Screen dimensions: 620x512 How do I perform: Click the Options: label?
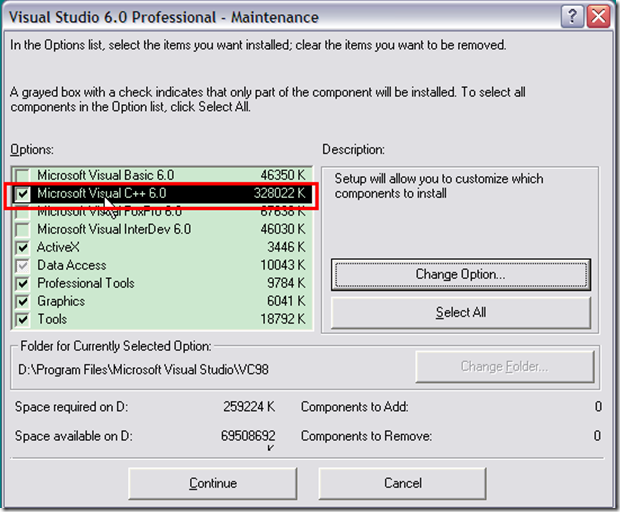(32, 150)
